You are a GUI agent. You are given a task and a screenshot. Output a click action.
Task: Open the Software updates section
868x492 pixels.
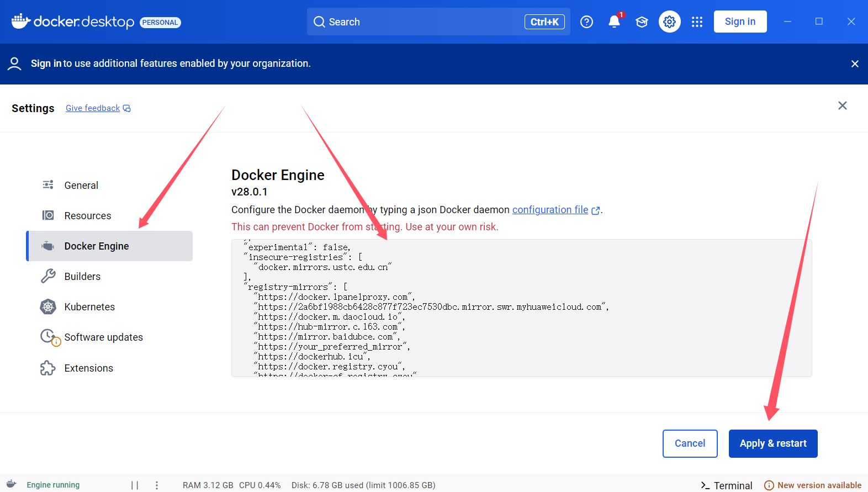[x=109, y=337]
